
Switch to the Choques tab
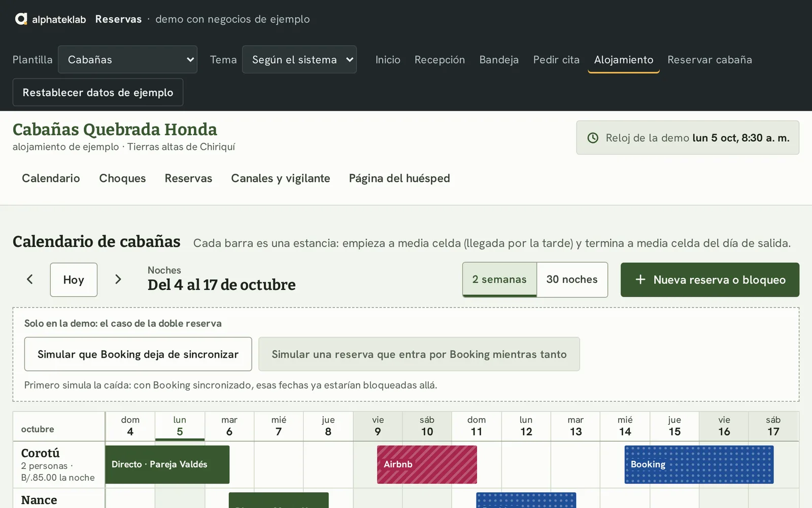pos(122,178)
